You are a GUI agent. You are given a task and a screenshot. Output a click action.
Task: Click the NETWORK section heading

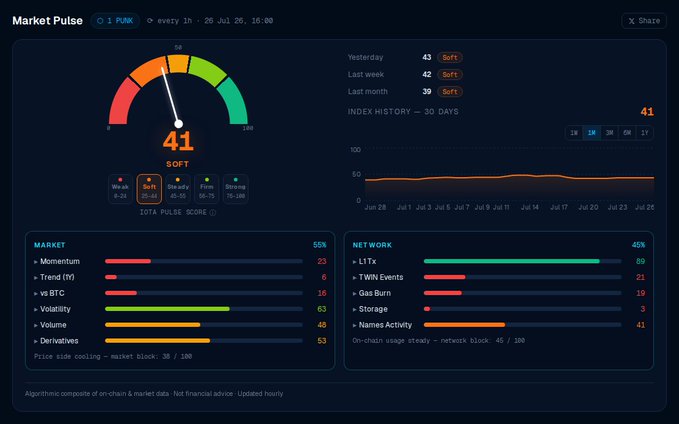372,245
